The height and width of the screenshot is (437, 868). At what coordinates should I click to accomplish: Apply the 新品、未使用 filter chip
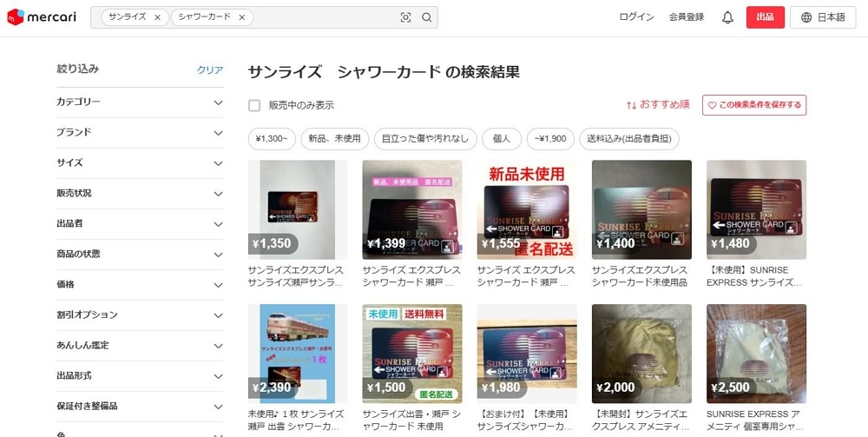(x=334, y=139)
